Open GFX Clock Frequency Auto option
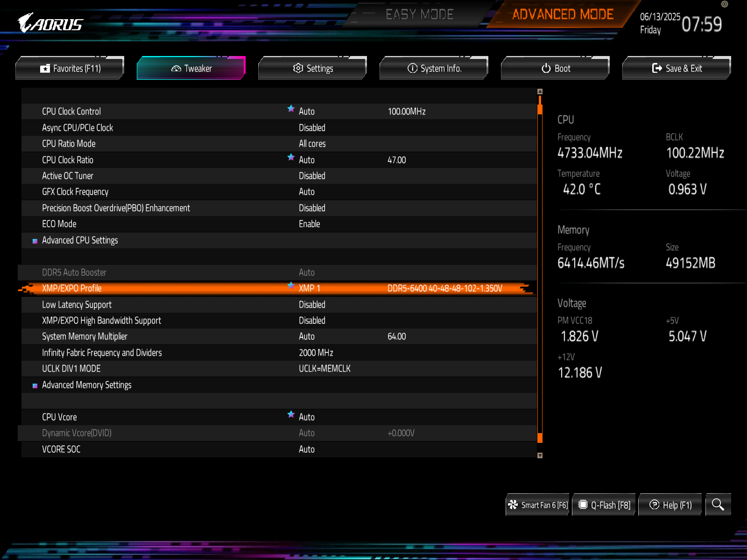 click(307, 192)
